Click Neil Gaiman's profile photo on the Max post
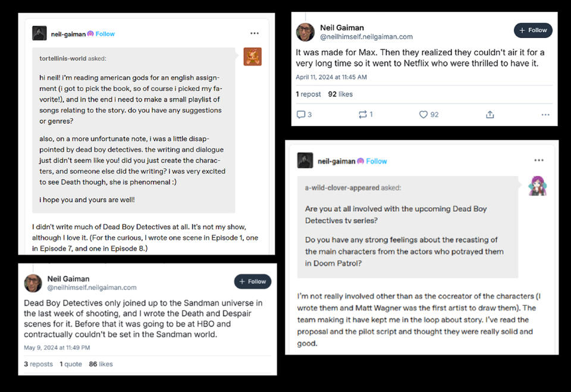Image resolution: width=571 pixels, height=392 pixels. coord(305,32)
